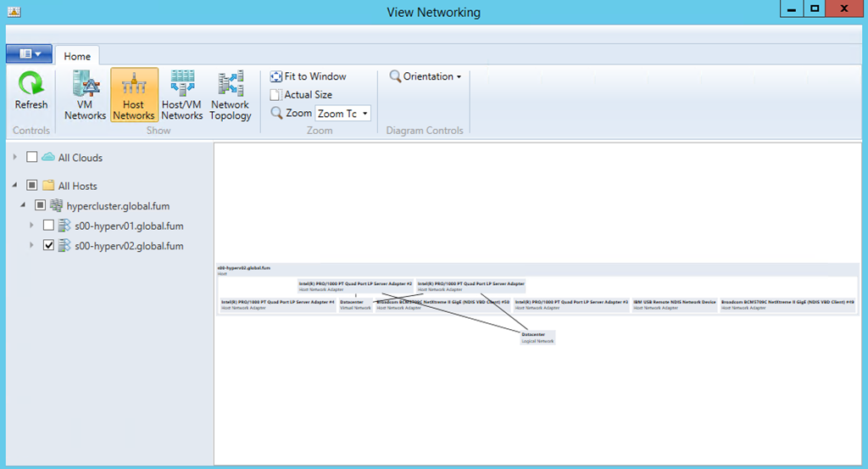Click the Actual Size icon
868x469 pixels.
click(x=276, y=95)
